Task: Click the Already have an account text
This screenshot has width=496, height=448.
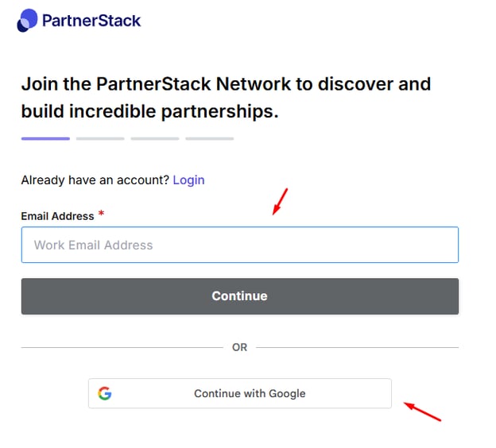Action: point(95,180)
